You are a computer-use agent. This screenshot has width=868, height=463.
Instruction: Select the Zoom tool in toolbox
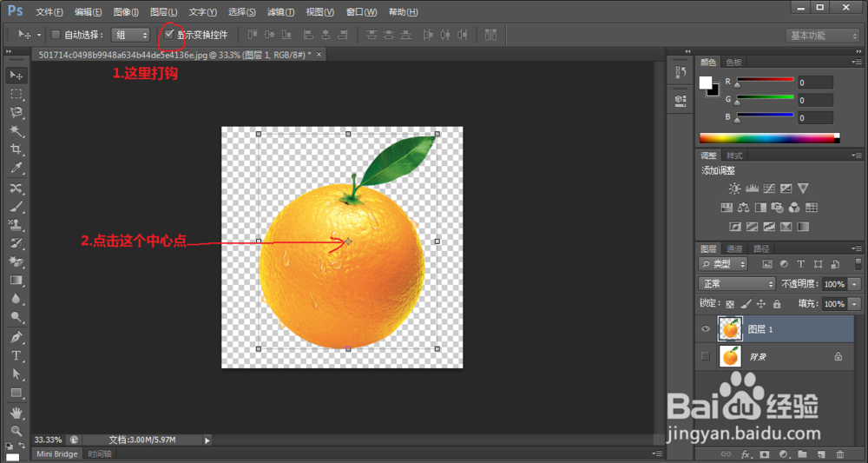click(16, 430)
